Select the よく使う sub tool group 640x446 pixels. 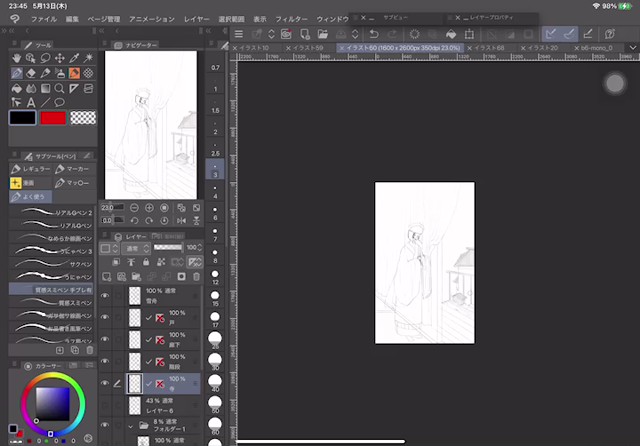[31, 197]
